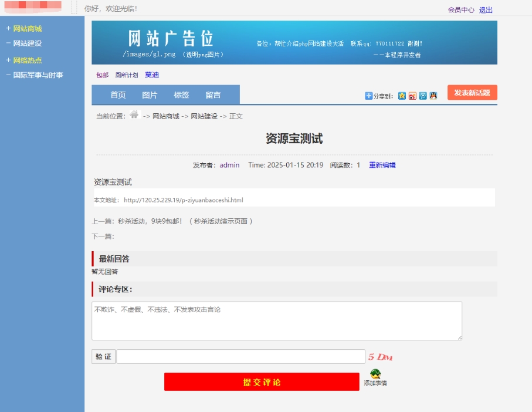The image size is (532, 412).
Task: Click the 验证 code input field
Action: pyautogui.click(x=240, y=357)
